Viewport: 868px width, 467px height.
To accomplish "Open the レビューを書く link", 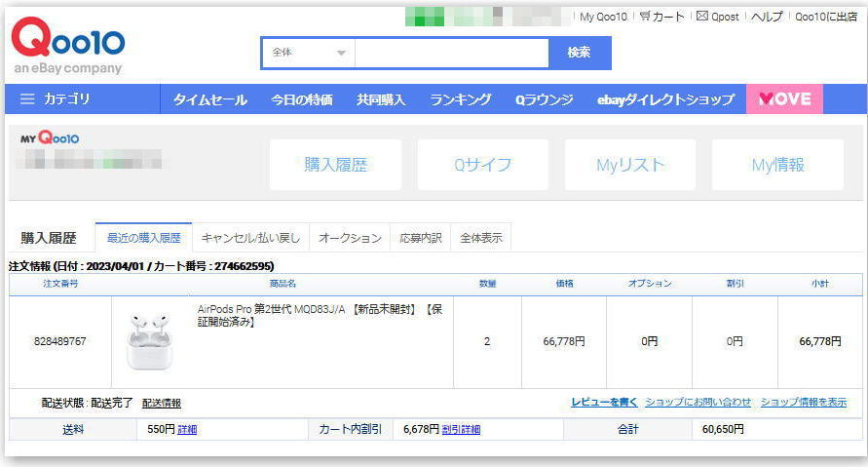I will click(x=604, y=403).
